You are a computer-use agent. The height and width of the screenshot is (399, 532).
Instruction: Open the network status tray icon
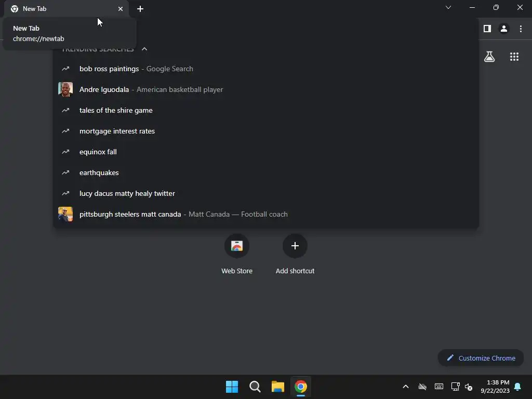tap(455, 387)
